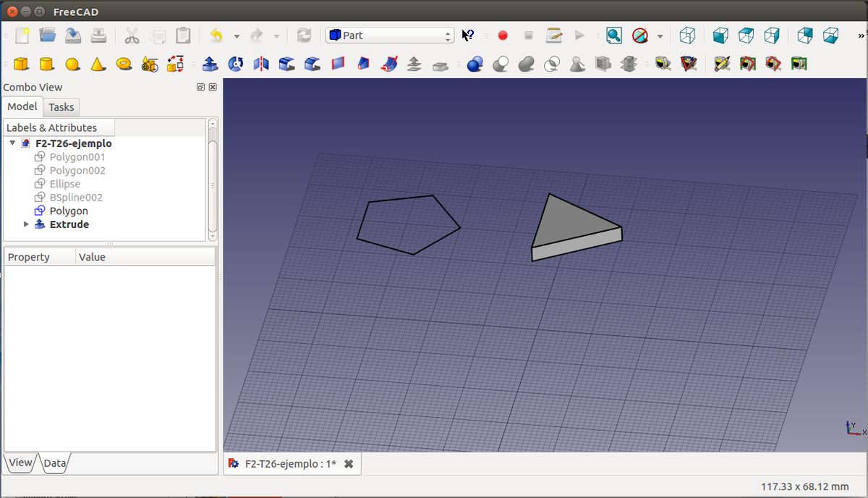Switch to the isometric axonometric view cube
The width and height of the screenshot is (868, 498).
[x=687, y=35]
